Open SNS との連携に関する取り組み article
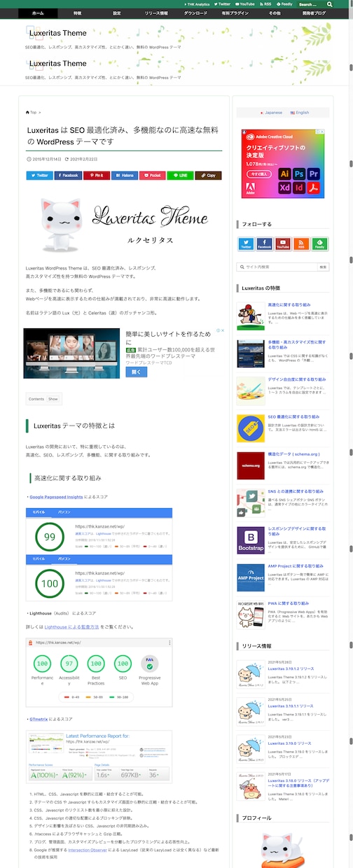The width and height of the screenshot is (353, 868). pos(294,491)
